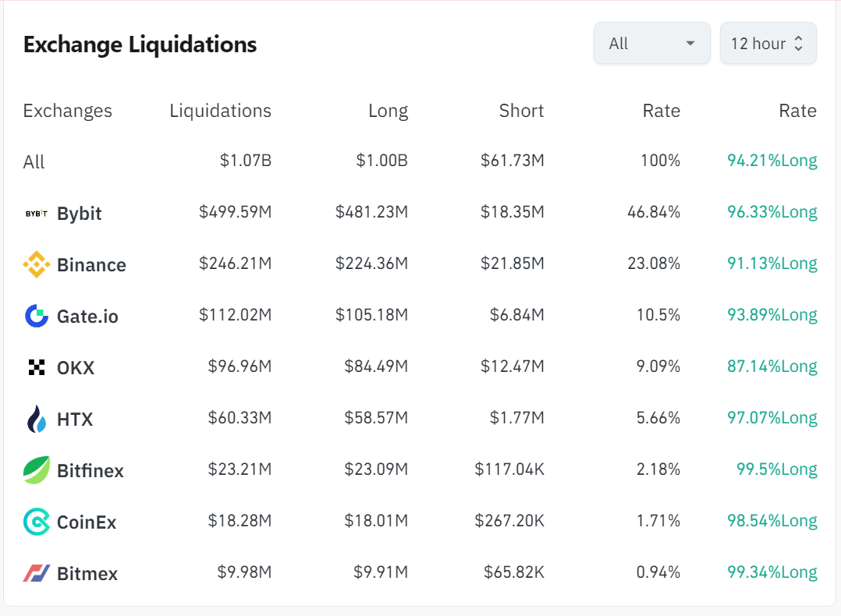This screenshot has width=841, height=616.
Task: Click the OKX checkered logo icon
Action: 37,367
